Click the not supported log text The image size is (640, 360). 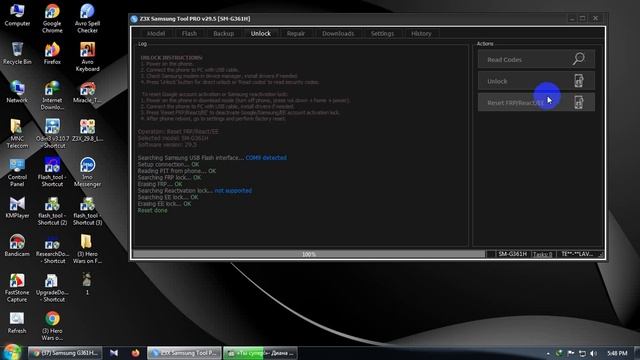point(233,191)
